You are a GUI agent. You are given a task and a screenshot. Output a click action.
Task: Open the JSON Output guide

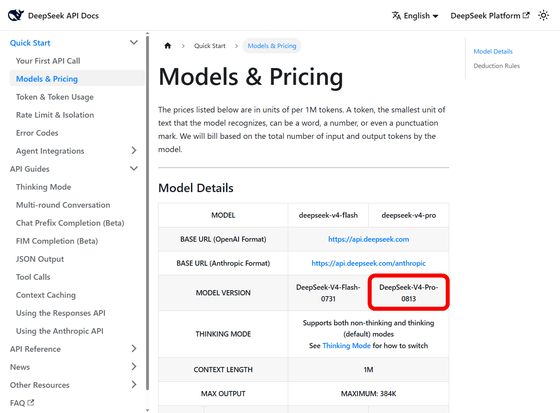pyautogui.click(x=40, y=259)
